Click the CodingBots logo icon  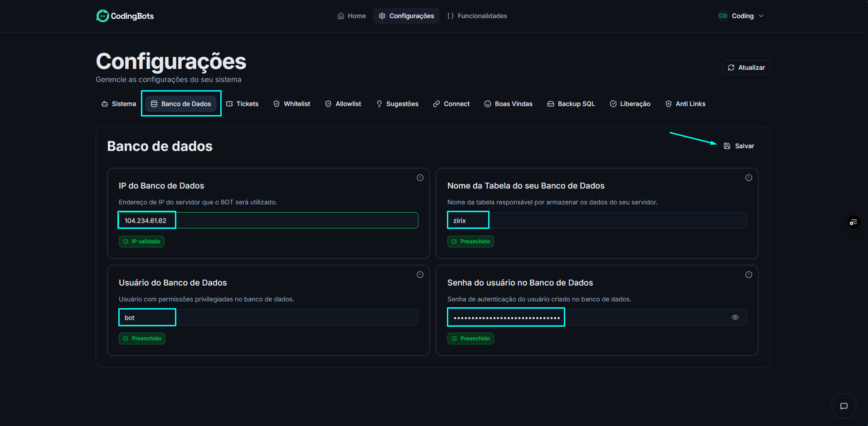pos(102,15)
